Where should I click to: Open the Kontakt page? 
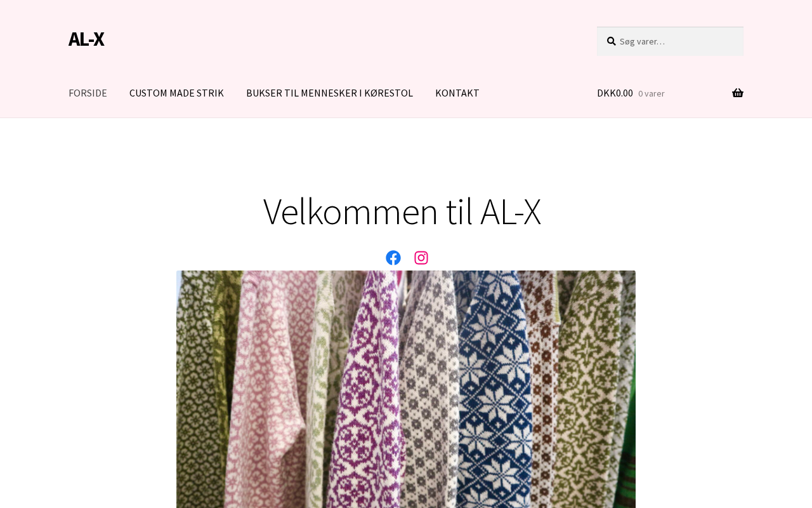[x=457, y=93]
